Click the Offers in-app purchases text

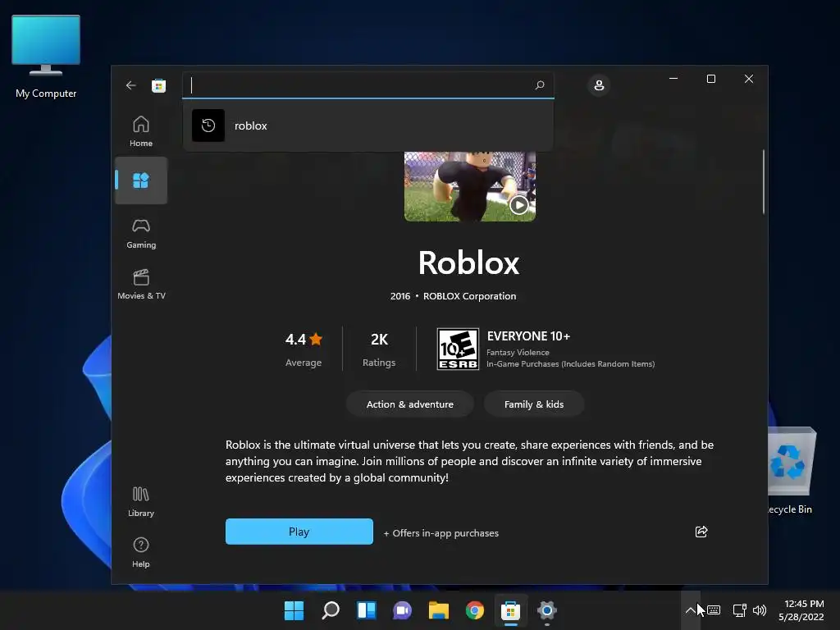point(441,533)
